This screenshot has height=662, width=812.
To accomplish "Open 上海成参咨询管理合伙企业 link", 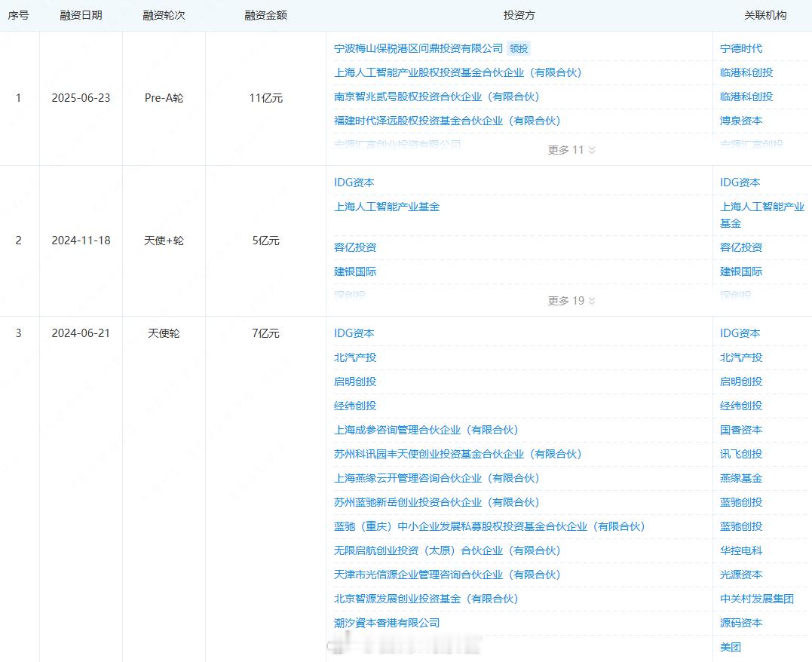I will tap(426, 430).
